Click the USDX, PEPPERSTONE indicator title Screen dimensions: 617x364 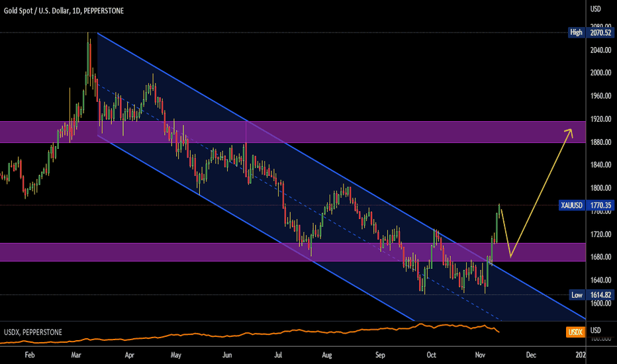(33, 332)
